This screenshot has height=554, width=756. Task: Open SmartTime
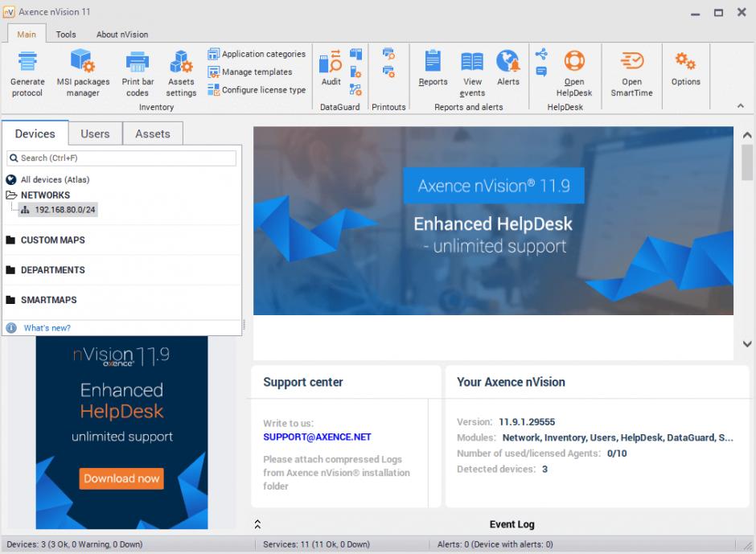tap(631, 74)
